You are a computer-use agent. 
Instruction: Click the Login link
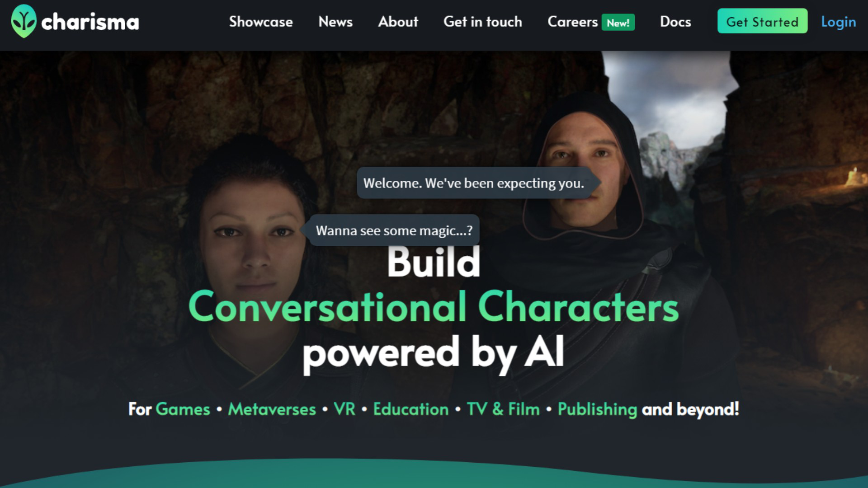(839, 22)
